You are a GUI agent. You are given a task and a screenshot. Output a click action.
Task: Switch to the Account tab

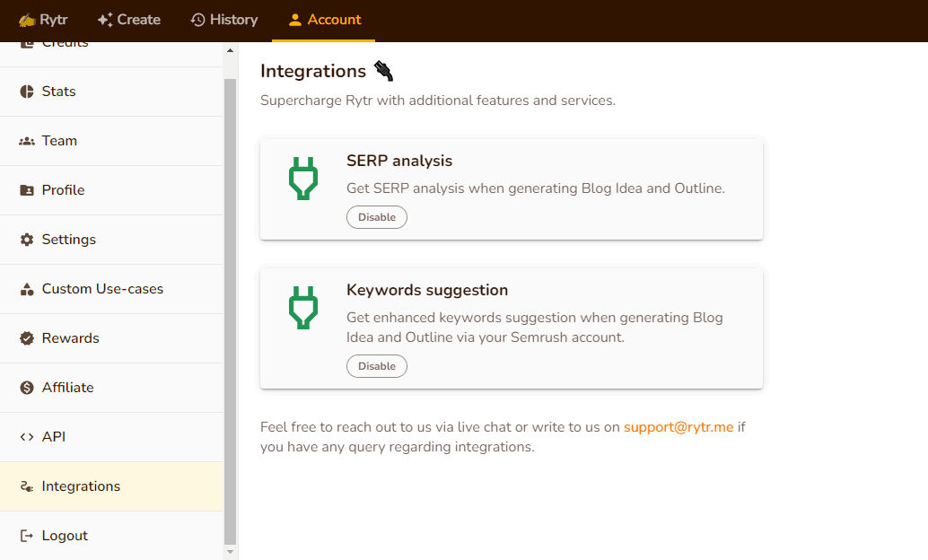324,20
